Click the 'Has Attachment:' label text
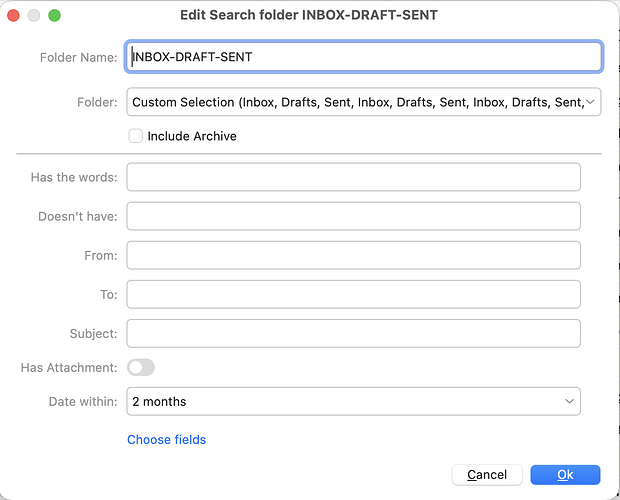The image size is (620, 500). [x=69, y=368]
